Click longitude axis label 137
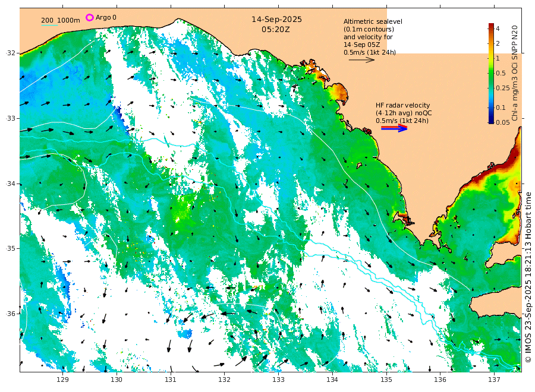This screenshot has width=535, height=392. [x=494, y=380]
